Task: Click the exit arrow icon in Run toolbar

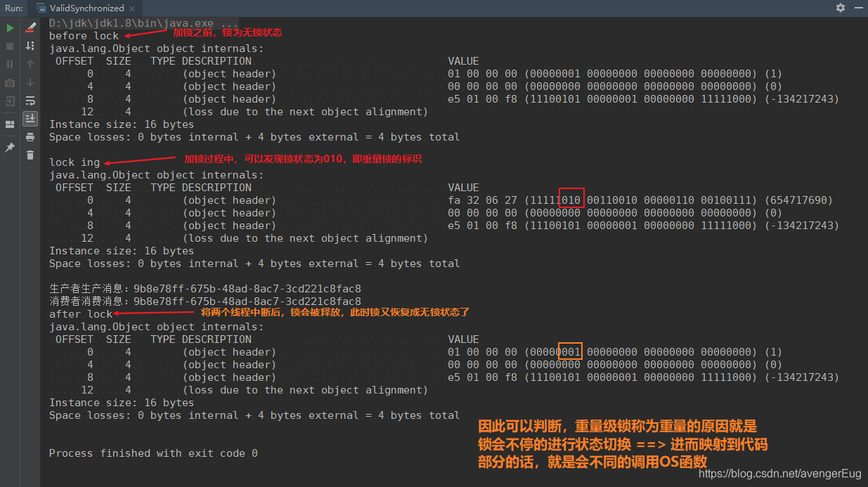Action: [10, 101]
